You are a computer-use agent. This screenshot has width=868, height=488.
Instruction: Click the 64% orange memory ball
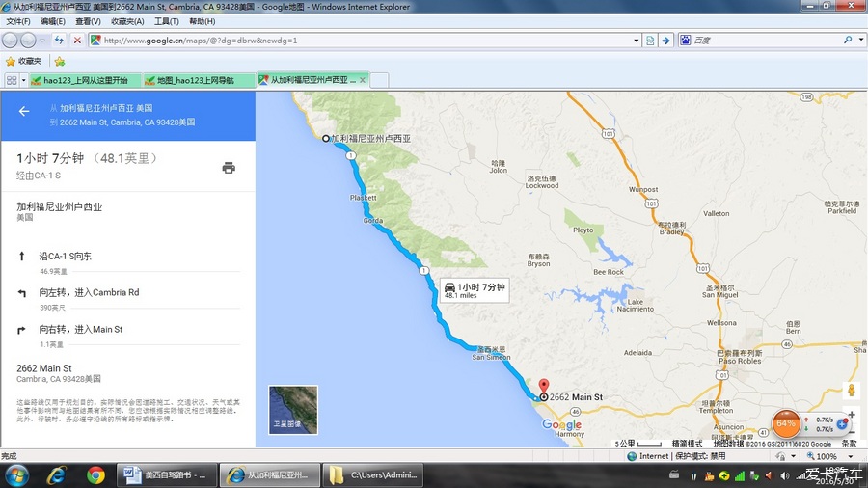786,423
